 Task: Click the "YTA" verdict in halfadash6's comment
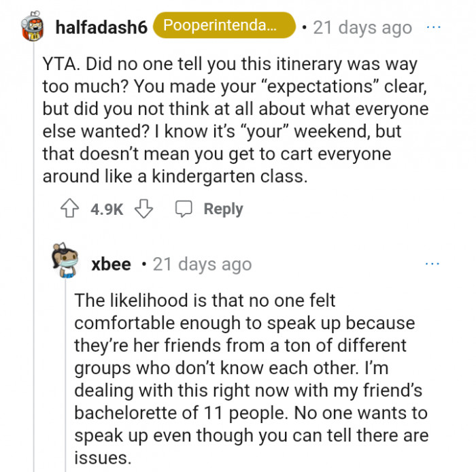59,66
